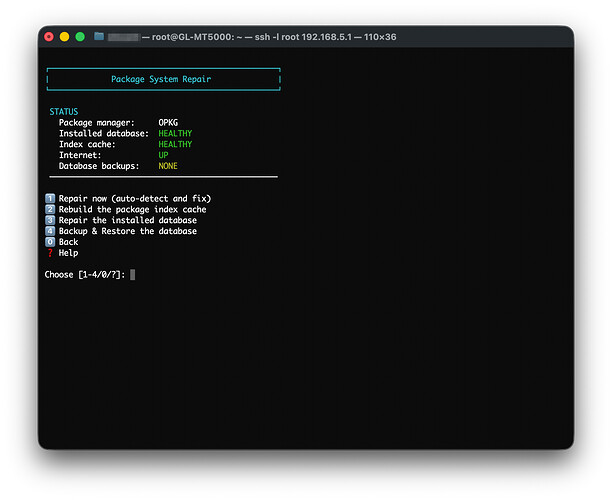Viewport: 611px width, 500px height.
Task: Click the keycap 2 icon for Rebuild index cache
Action: [x=50, y=210]
